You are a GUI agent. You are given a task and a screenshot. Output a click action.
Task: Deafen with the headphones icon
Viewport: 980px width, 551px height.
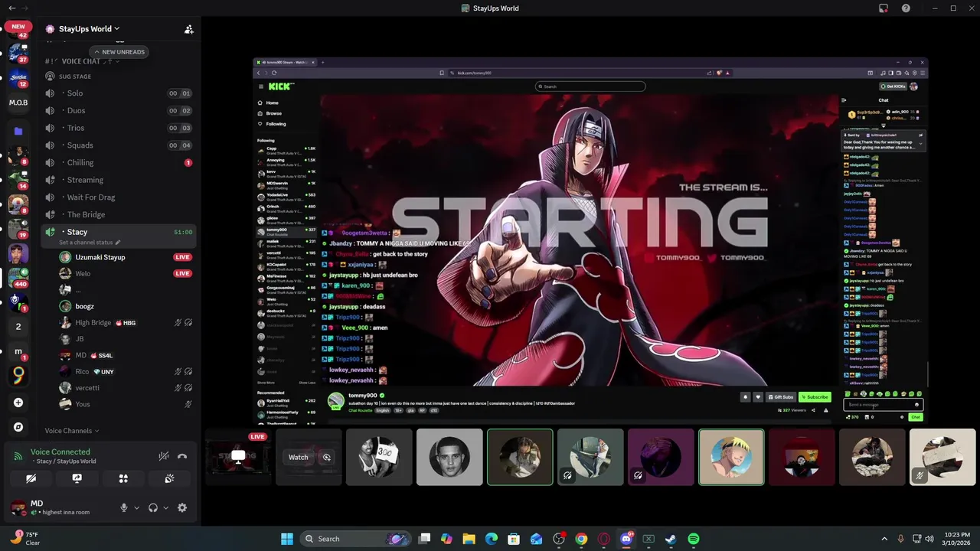tap(153, 507)
